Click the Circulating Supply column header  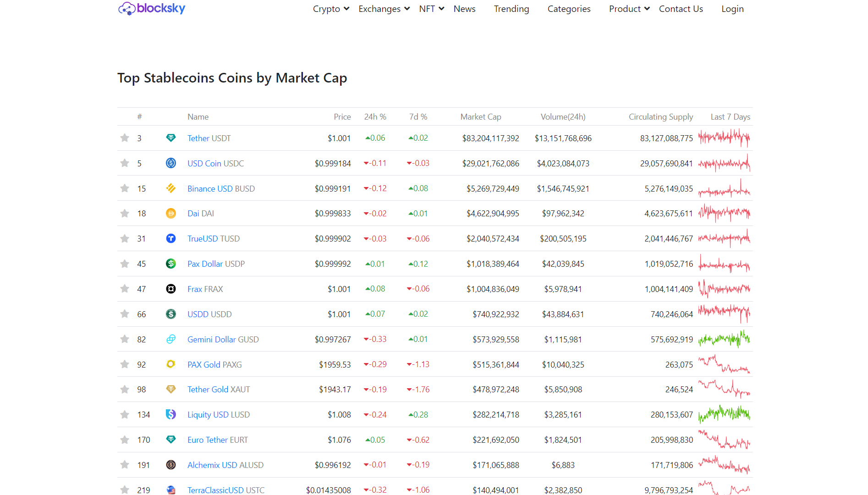pyautogui.click(x=661, y=117)
